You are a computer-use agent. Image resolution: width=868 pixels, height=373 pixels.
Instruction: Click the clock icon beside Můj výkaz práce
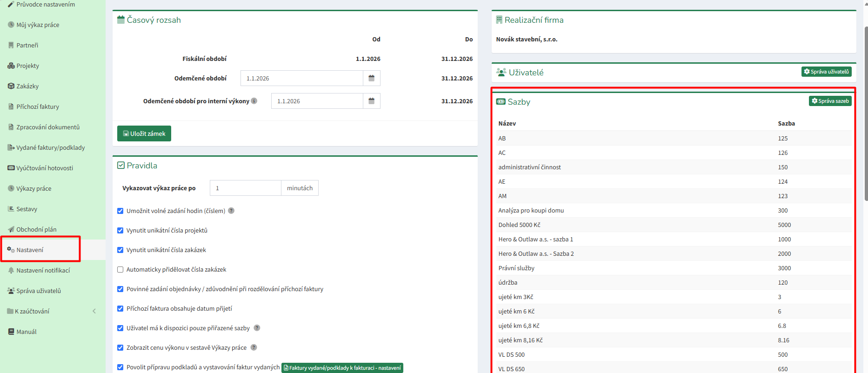tap(11, 25)
